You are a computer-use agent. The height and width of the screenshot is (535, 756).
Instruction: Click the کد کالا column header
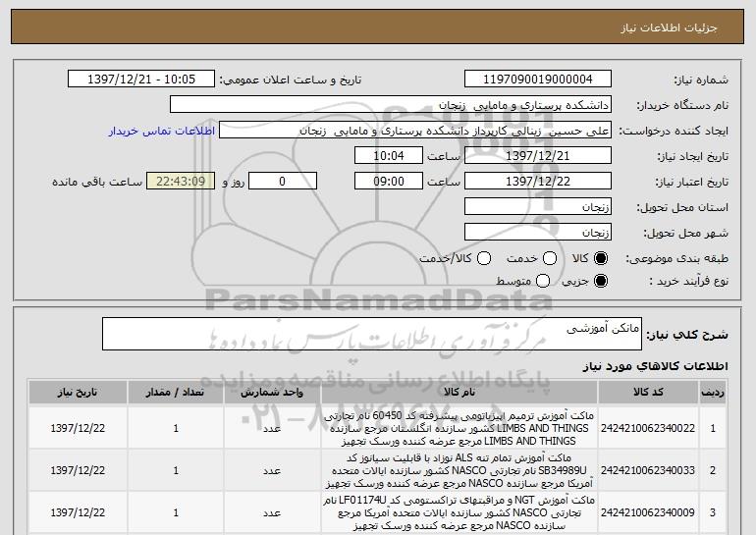point(648,393)
